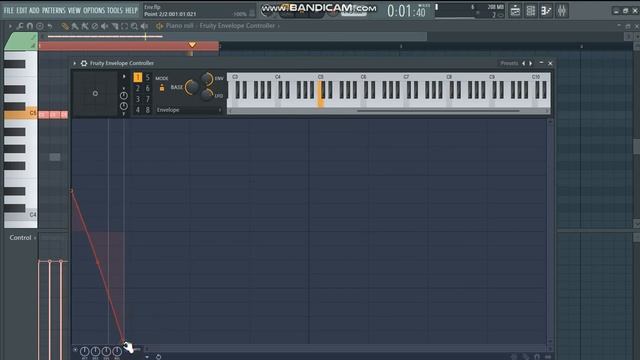The width and height of the screenshot is (640, 360).
Task: Select articulator 8
Action: [x=148, y=110]
